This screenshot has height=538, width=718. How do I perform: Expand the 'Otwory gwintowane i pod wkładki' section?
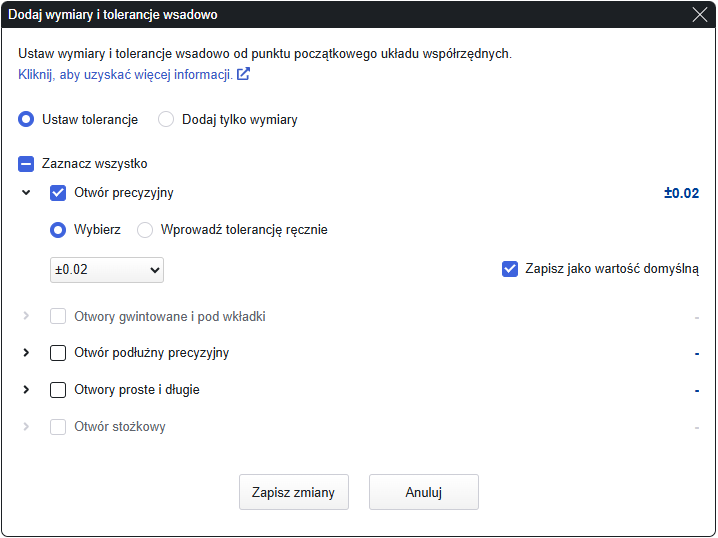[x=26, y=316]
